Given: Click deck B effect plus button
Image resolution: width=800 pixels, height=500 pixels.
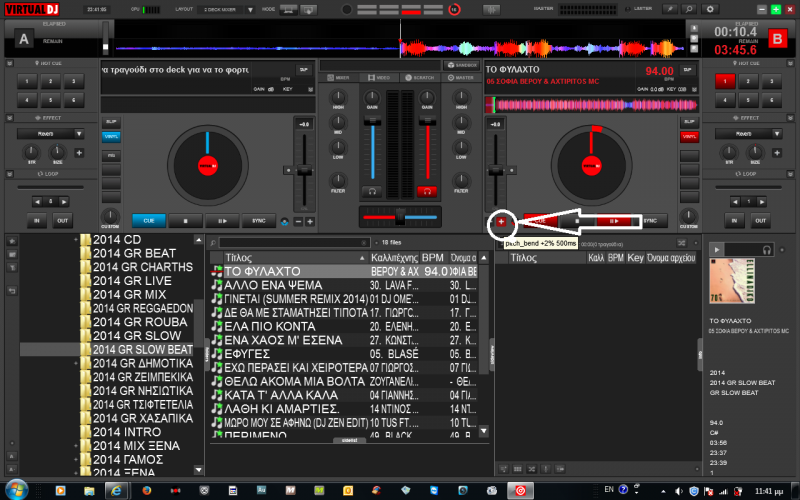Looking at the screenshot, I should coord(777,153).
